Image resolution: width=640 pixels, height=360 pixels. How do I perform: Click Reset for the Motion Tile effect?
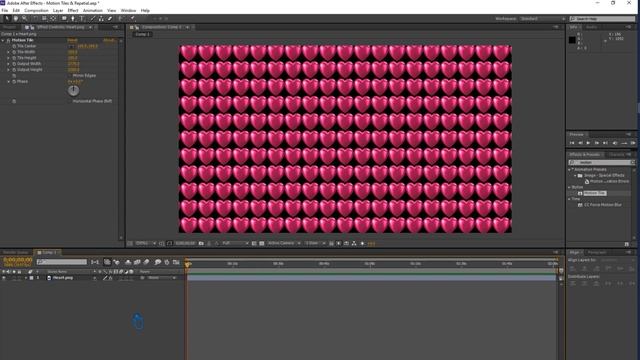(x=72, y=40)
